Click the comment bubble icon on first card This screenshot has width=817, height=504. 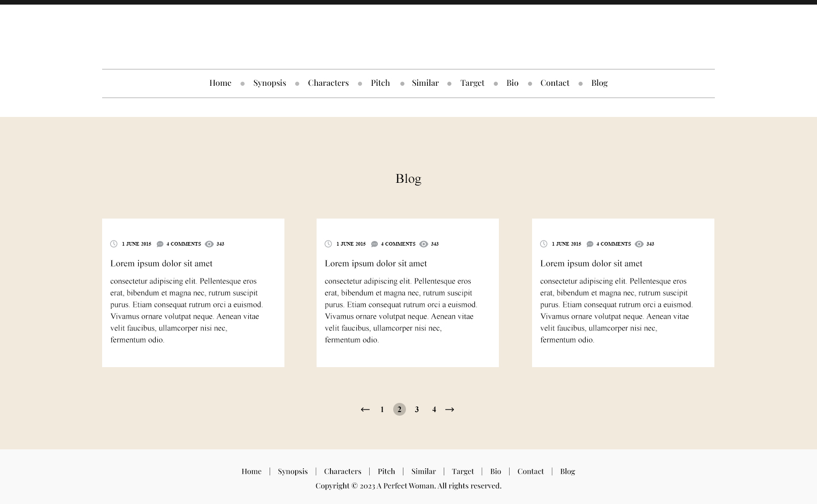click(160, 244)
